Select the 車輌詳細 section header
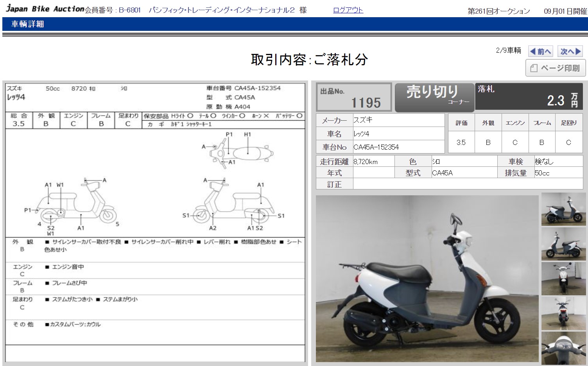The width and height of the screenshot is (588, 366). (27, 24)
